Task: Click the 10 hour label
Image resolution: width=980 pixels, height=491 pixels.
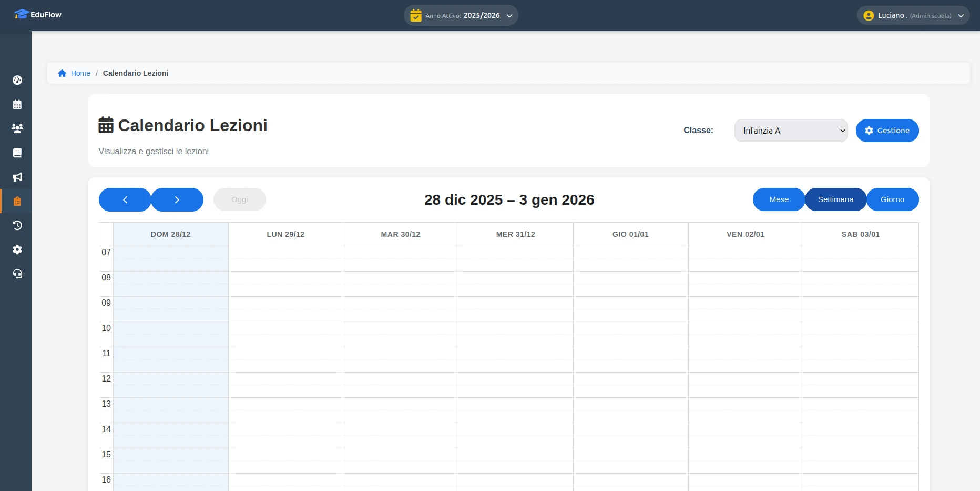Action: [x=106, y=328]
